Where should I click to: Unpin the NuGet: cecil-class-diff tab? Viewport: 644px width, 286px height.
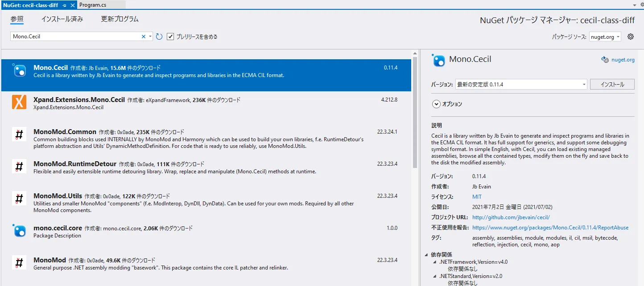(x=63, y=6)
